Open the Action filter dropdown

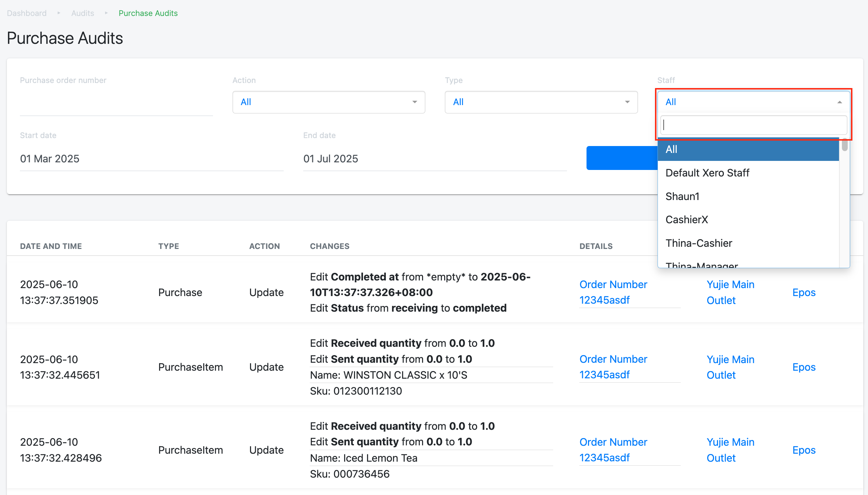pyautogui.click(x=328, y=102)
